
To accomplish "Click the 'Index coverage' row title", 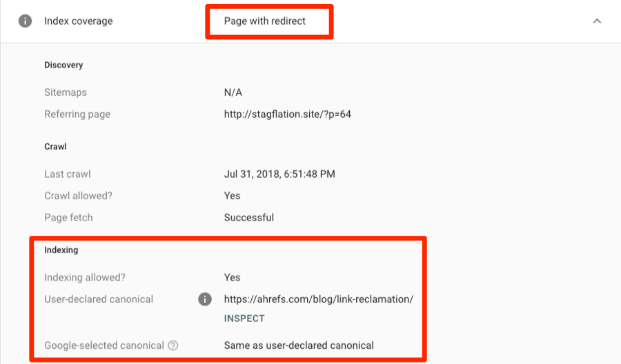I will [78, 21].
